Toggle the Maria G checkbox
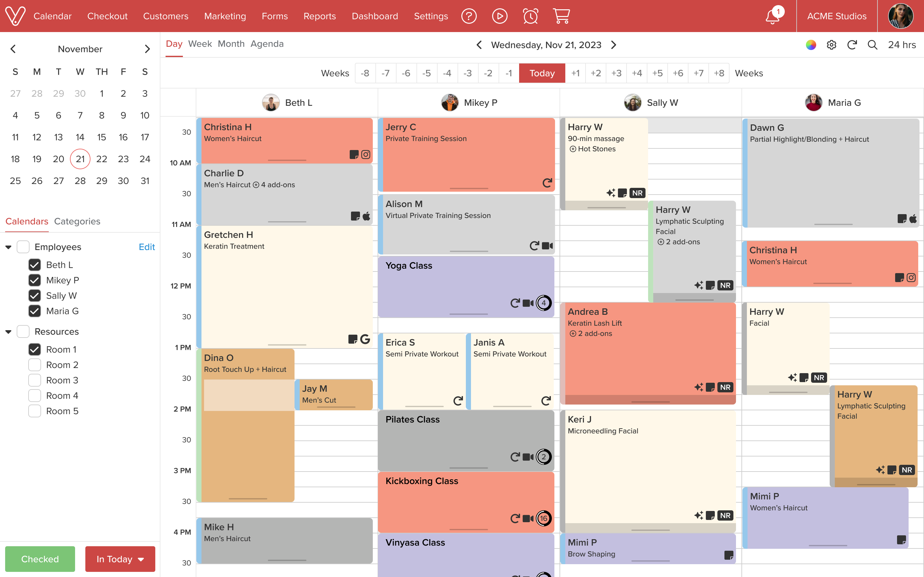Image resolution: width=924 pixels, height=577 pixels. click(35, 311)
